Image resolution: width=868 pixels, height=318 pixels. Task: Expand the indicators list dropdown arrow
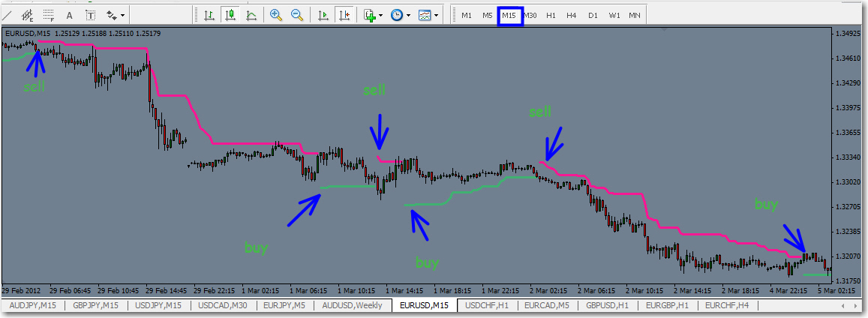pos(381,16)
